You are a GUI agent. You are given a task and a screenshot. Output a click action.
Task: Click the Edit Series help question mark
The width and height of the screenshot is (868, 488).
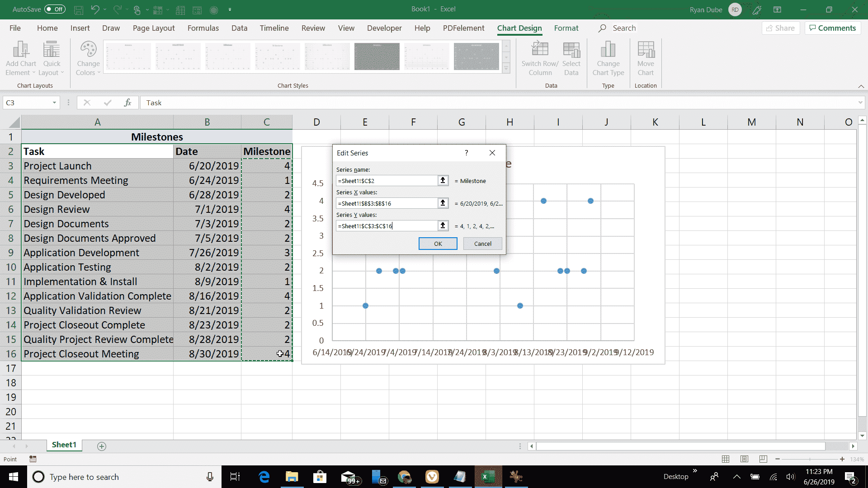coord(466,153)
